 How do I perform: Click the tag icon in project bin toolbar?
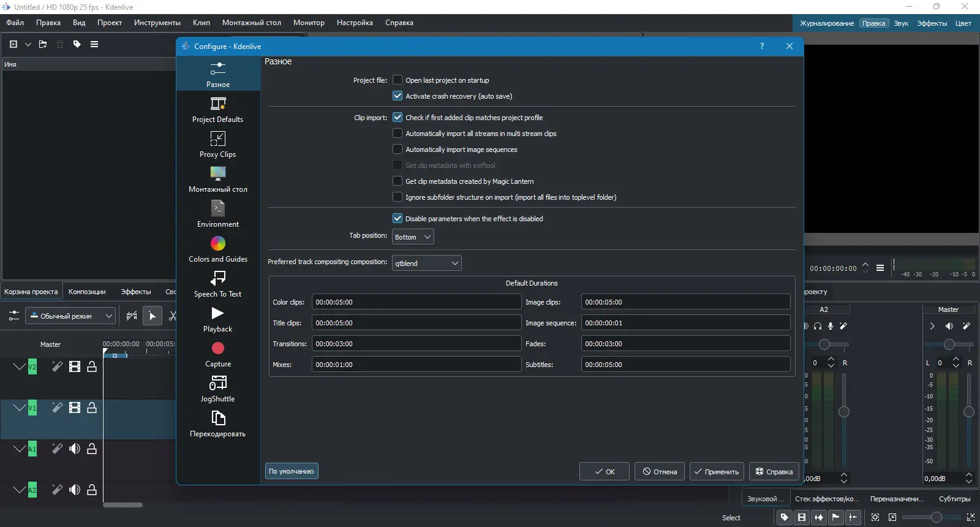coord(77,44)
